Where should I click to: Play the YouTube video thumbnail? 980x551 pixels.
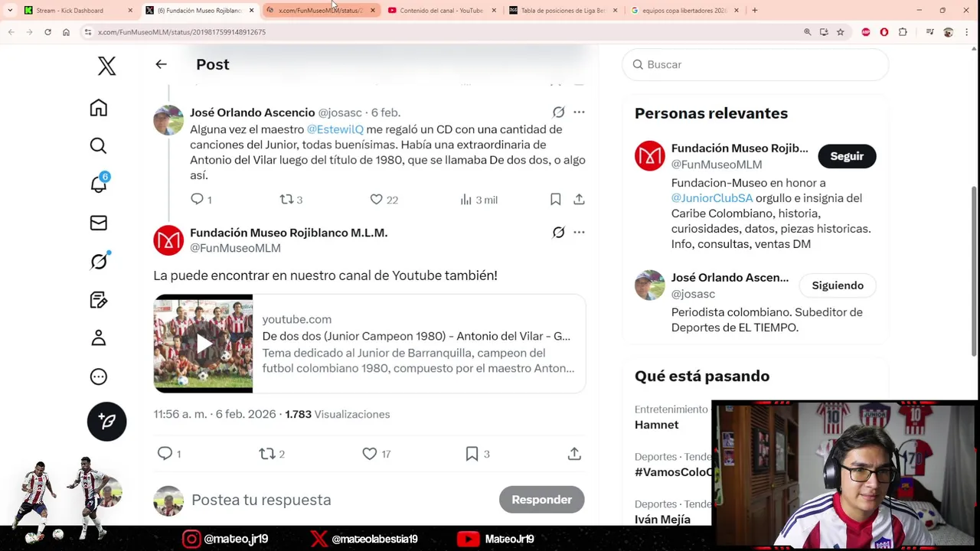coord(203,344)
